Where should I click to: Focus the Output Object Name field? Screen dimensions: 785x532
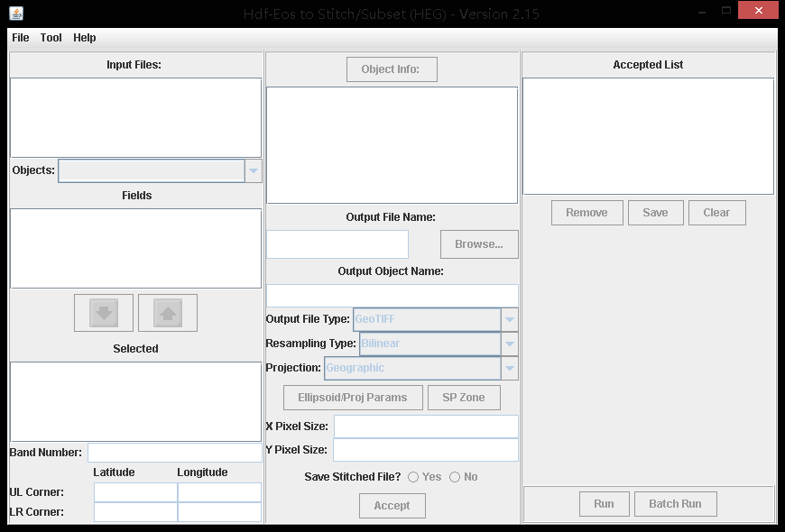pyautogui.click(x=392, y=296)
